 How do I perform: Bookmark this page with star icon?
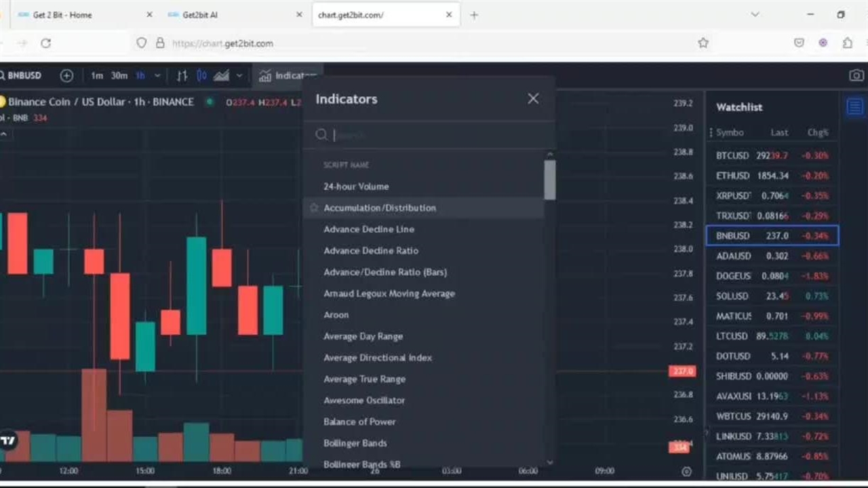click(703, 43)
